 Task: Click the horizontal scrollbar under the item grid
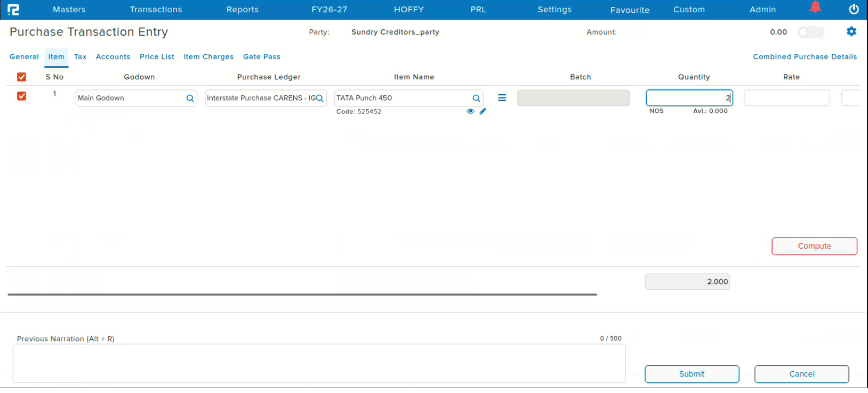(302, 294)
